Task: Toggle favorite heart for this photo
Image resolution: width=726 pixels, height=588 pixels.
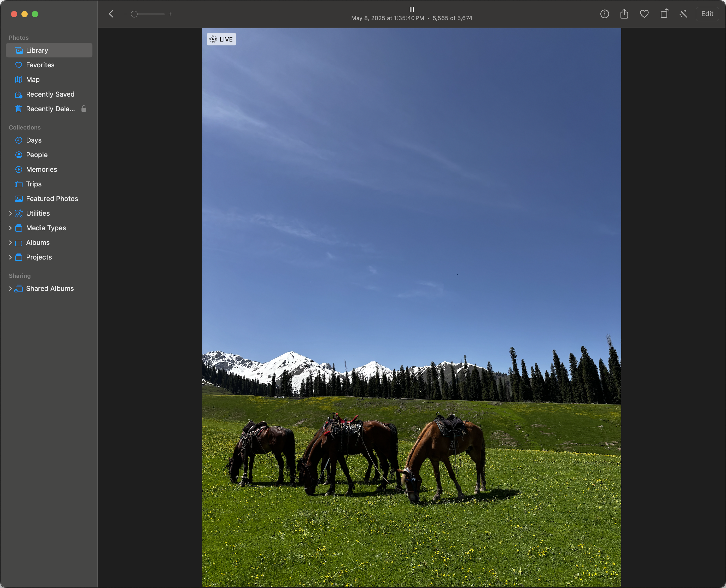Action: [x=644, y=14]
